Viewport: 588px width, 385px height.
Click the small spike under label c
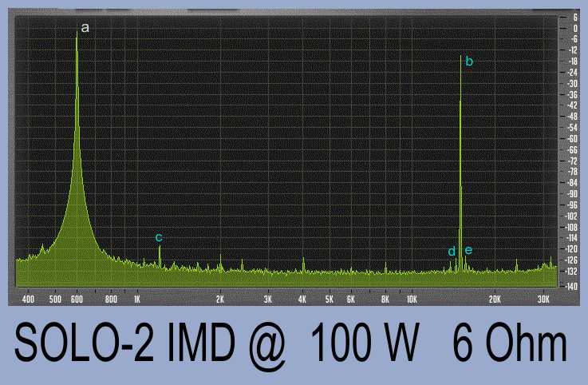pyautogui.click(x=160, y=256)
